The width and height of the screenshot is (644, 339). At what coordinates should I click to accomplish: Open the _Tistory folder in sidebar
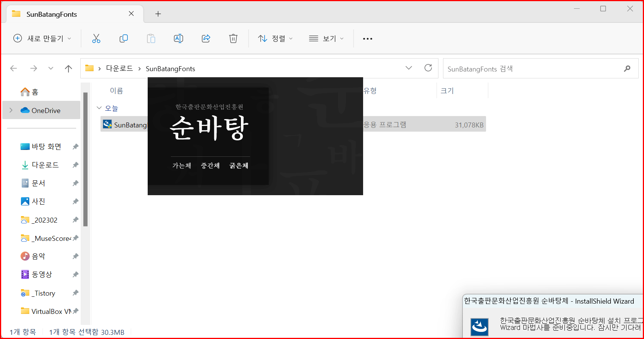[x=38, y=293]
